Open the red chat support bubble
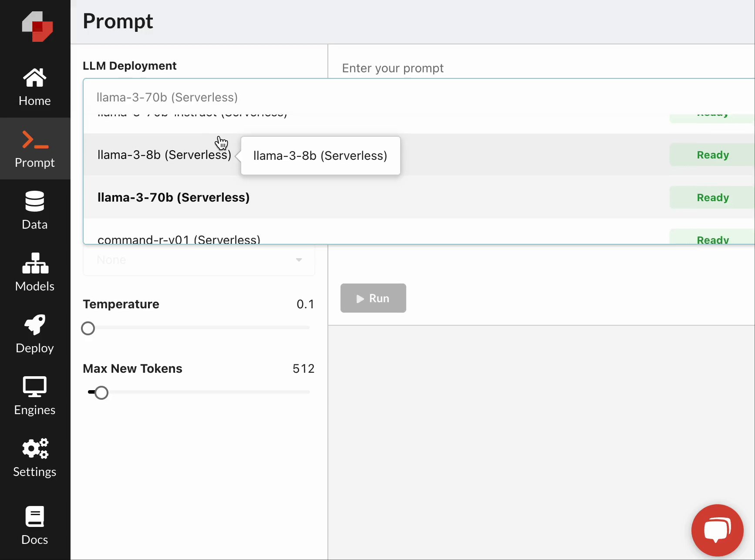The height and width of the screenshot is (560, 755). pyautogui.click(x=717, y=530)
